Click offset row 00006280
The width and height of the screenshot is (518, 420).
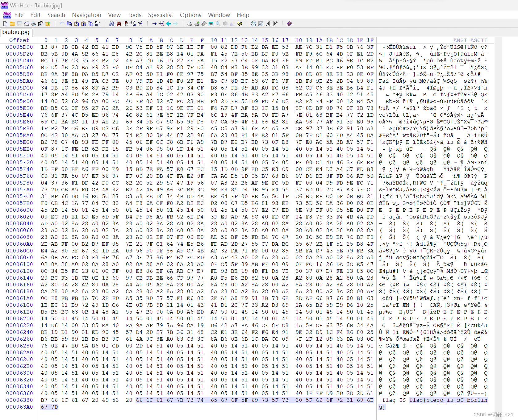pyautogui.click(x=19, y=346)
